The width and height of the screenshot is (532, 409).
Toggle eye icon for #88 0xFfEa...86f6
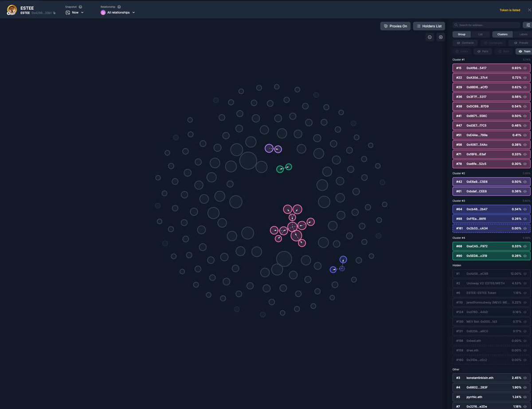pos(525,219)
